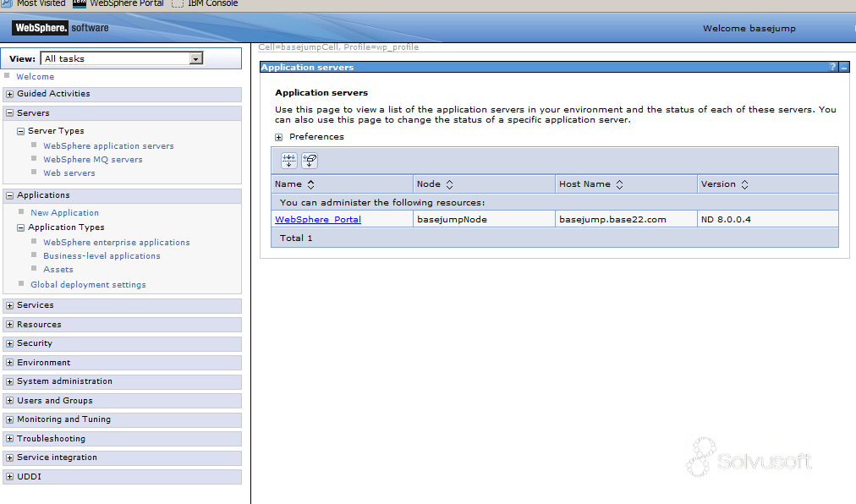Expand the UDDI navigation section

(x=10, y=477)
